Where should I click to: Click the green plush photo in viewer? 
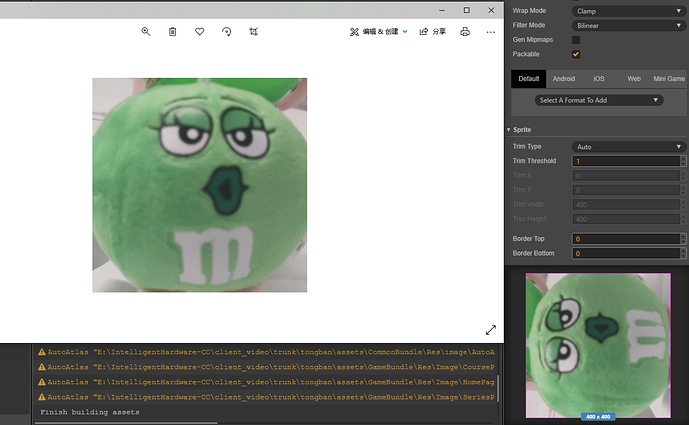(199, 185)
